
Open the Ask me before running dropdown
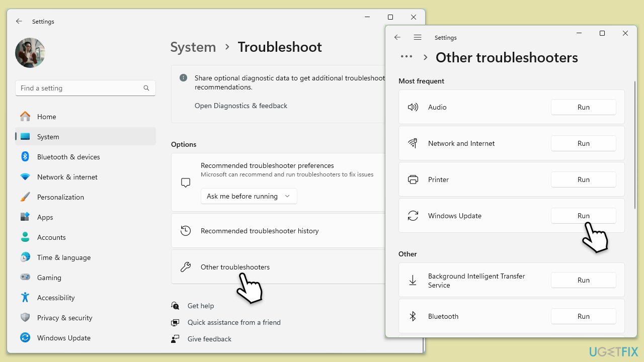coord(249,196)
